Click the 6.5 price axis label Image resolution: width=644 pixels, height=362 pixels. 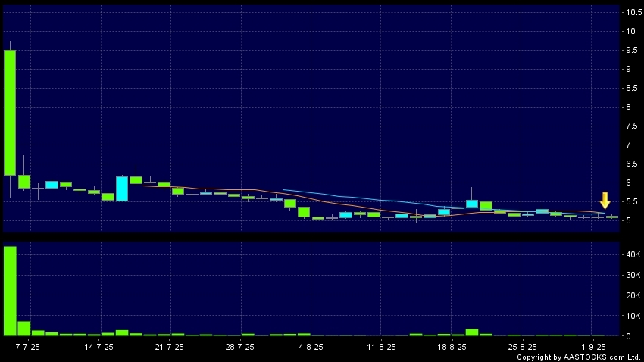(632, 164)
